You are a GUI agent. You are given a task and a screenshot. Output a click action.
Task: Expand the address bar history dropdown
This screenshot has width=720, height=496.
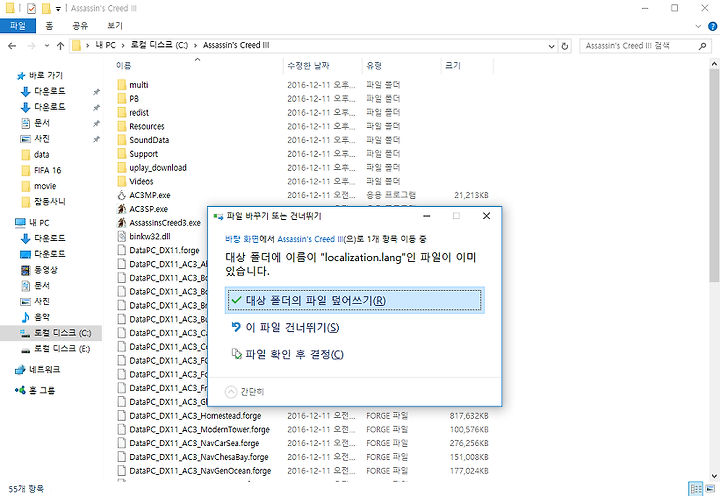(551, 46)
